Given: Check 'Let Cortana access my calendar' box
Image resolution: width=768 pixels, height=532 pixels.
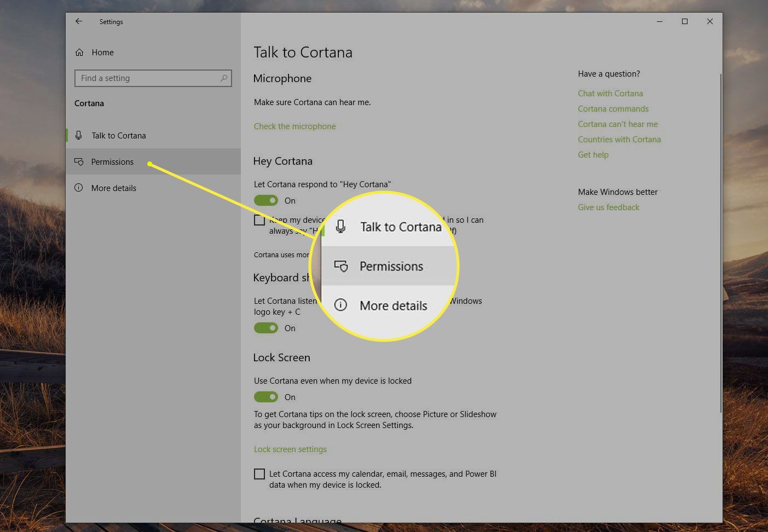Looking at the screenshot, I should pyautogui.click(x=259, y=474).
